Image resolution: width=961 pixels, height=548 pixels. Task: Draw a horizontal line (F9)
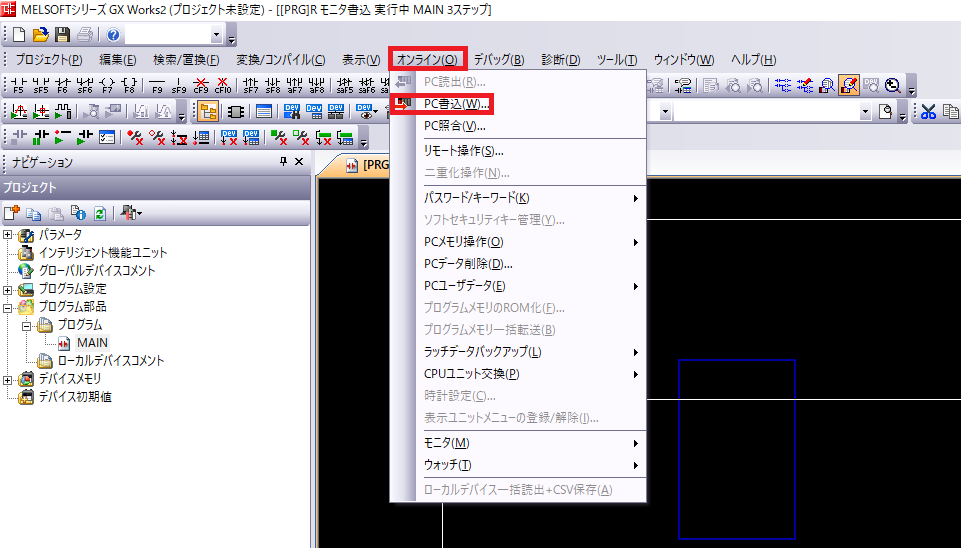click(x=157, y=85)
